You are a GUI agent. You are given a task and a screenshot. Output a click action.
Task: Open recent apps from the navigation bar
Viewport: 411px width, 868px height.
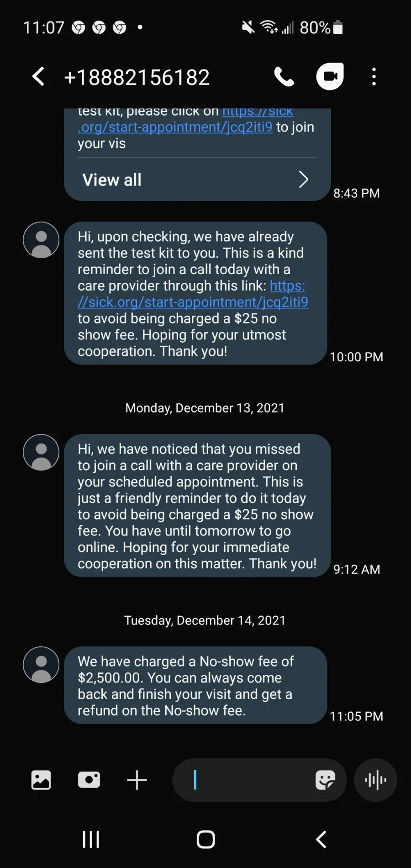tap(91, 839)
